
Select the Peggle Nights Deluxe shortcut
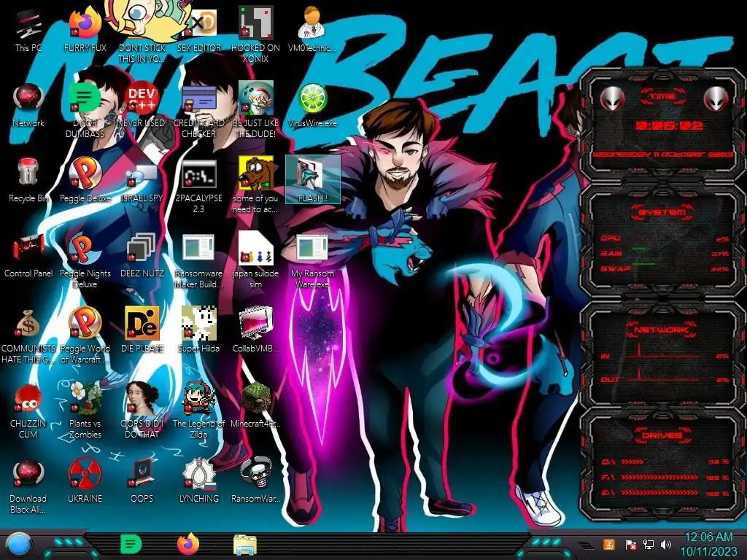pyautogui.click(x=85, y=261)
